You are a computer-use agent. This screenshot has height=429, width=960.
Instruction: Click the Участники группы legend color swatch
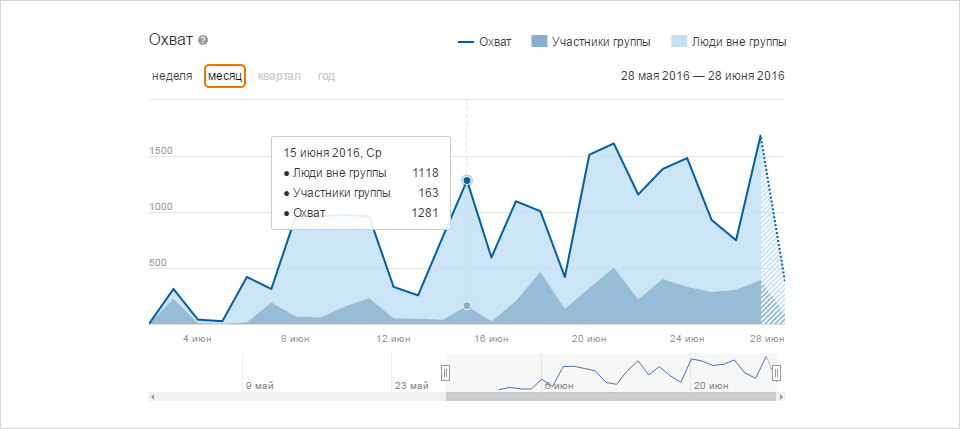coord(539,42)
